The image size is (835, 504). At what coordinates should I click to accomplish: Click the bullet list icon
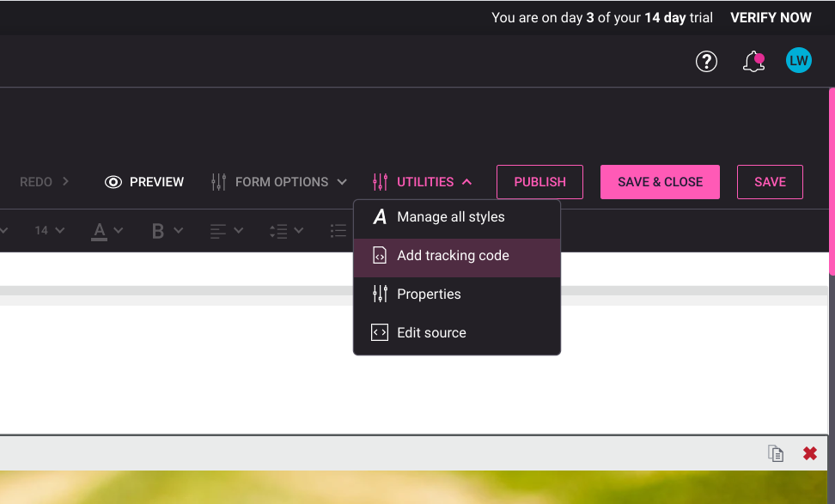(338, 231)
